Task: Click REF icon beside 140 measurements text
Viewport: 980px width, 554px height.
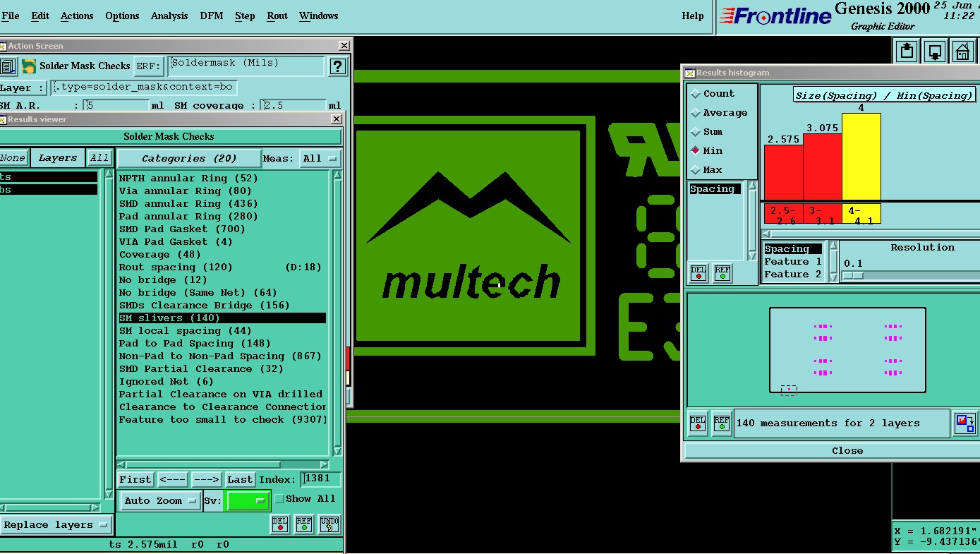Action: click(x=722, y=423)
